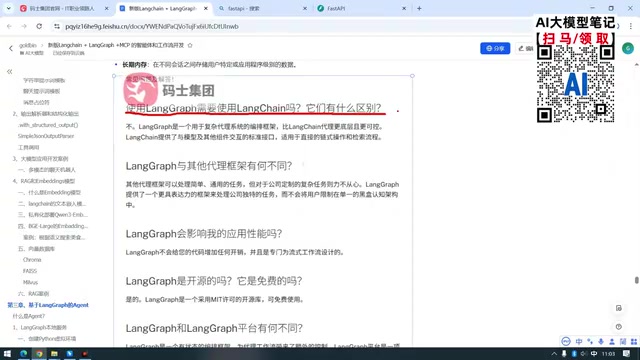Switch to the LangChain + LangGraph tab
This screenshot has width=640, height=360.
(164, 8)
